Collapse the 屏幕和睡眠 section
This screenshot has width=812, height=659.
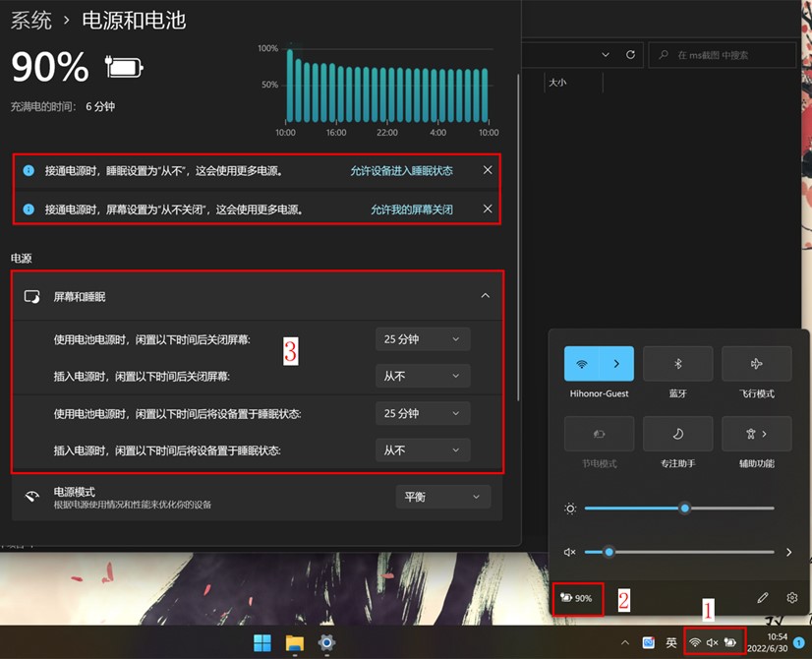(x=485, y=295)
